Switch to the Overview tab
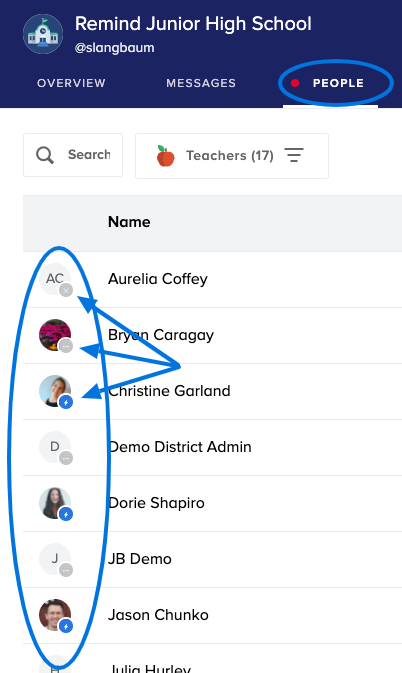This screenshot has width=402, height=673. click(x=71, y=83)
